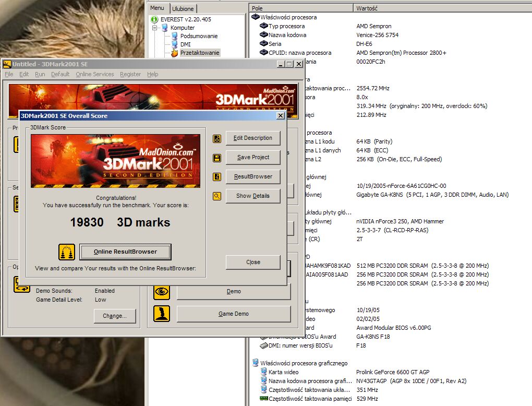This screenshot has width=532, height=406.
Task: Switch to the Menu tab in EVEREST
Action: 157,8
